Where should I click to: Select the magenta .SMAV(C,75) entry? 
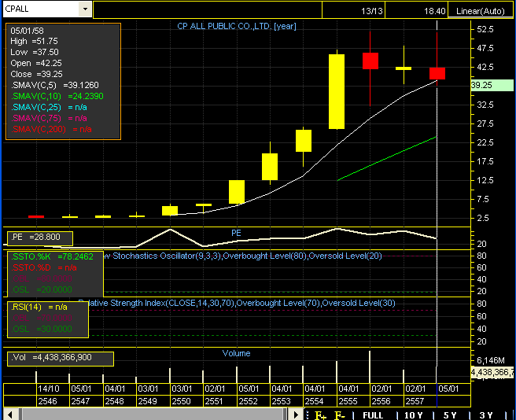49,118
